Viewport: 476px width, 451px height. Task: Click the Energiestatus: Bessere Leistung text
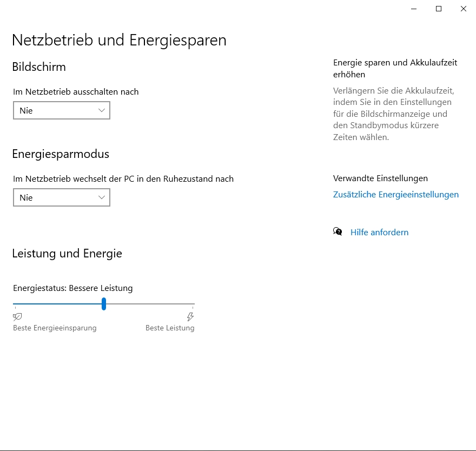[x=73, y=288]
